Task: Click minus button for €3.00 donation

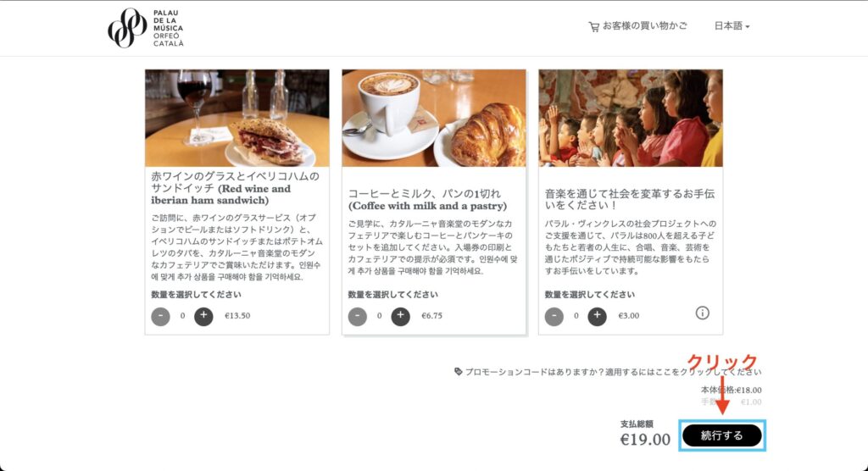Action: coord(554,316)
